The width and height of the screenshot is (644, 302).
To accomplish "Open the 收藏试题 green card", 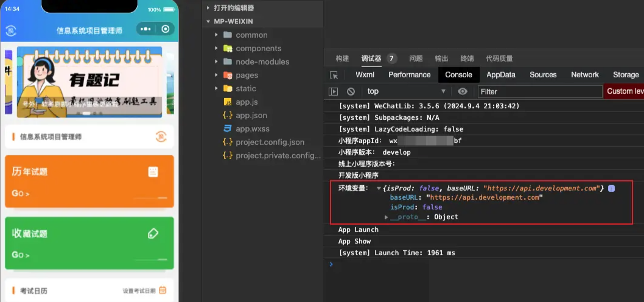I will [89, 243].
